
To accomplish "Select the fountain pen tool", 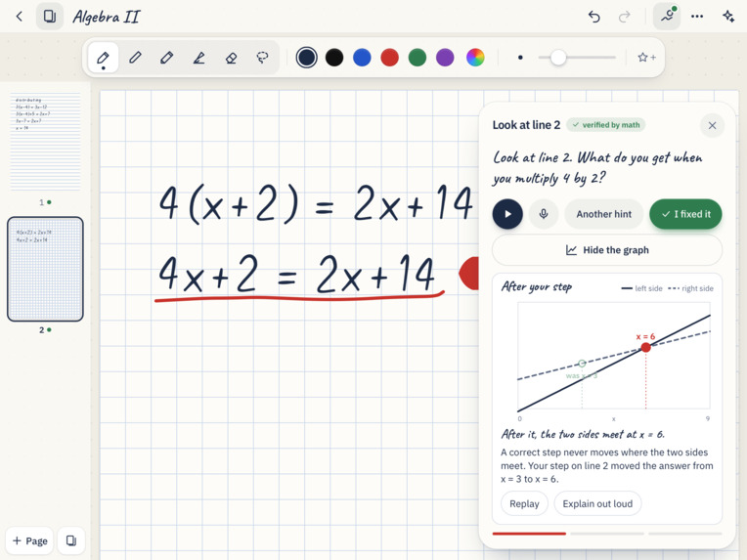I will point(103,58).
